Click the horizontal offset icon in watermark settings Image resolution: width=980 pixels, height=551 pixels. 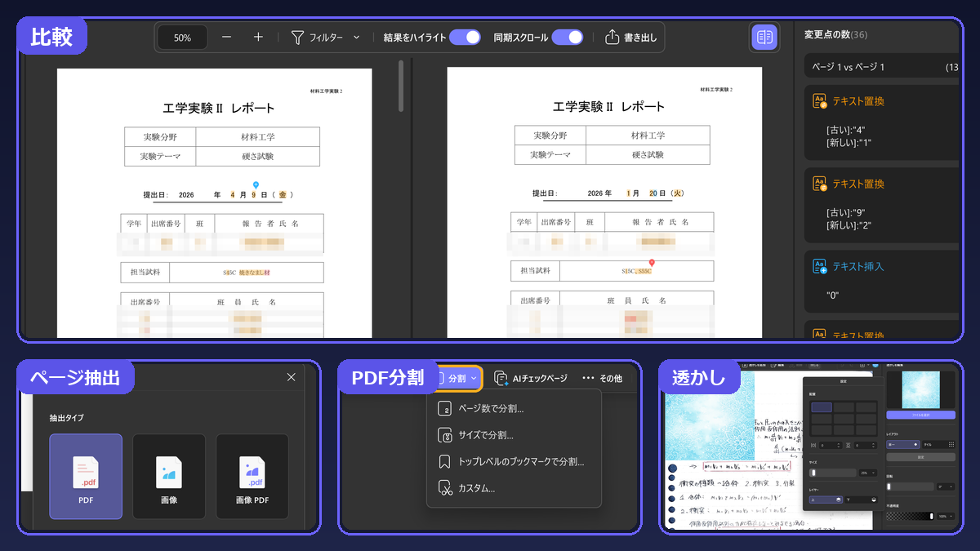click(x=813, y=445)
